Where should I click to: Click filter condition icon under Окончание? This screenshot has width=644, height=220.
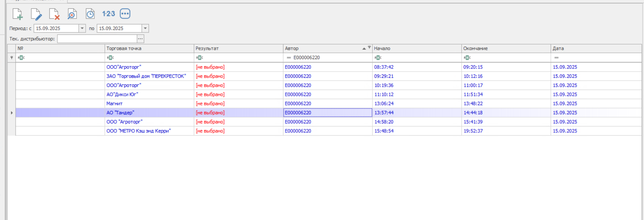[x=467, y=58]
